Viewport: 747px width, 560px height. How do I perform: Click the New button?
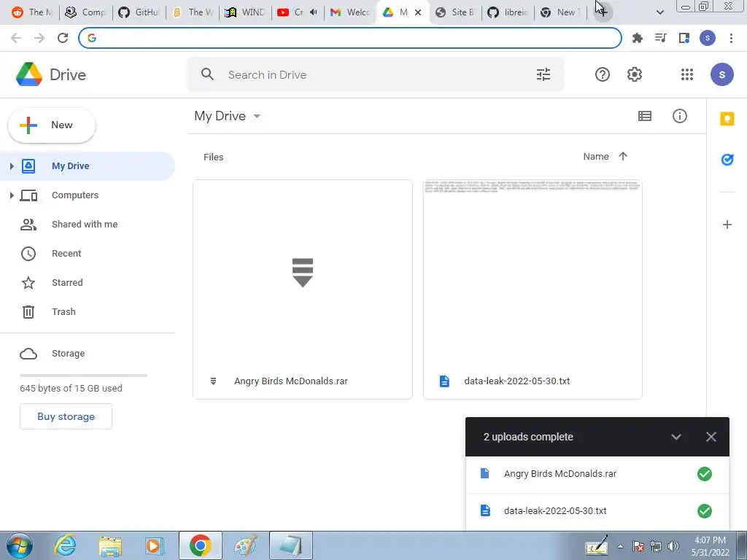point(52,125)
